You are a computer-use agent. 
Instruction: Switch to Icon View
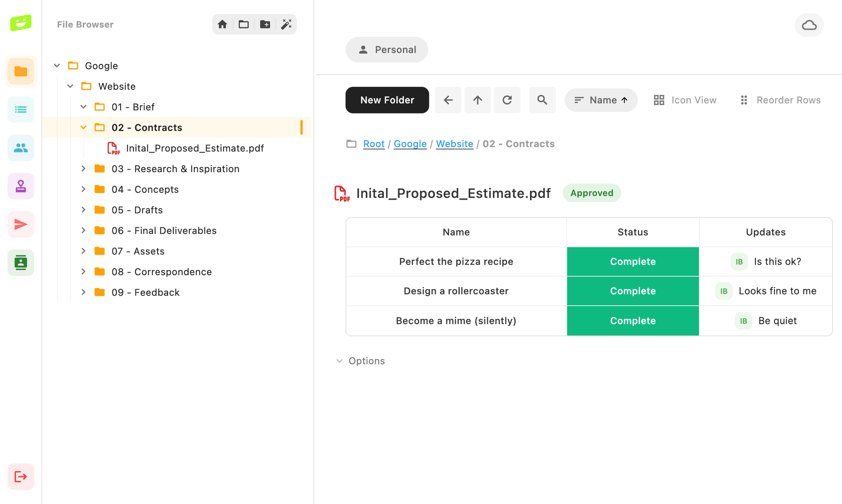click(685, 100)
